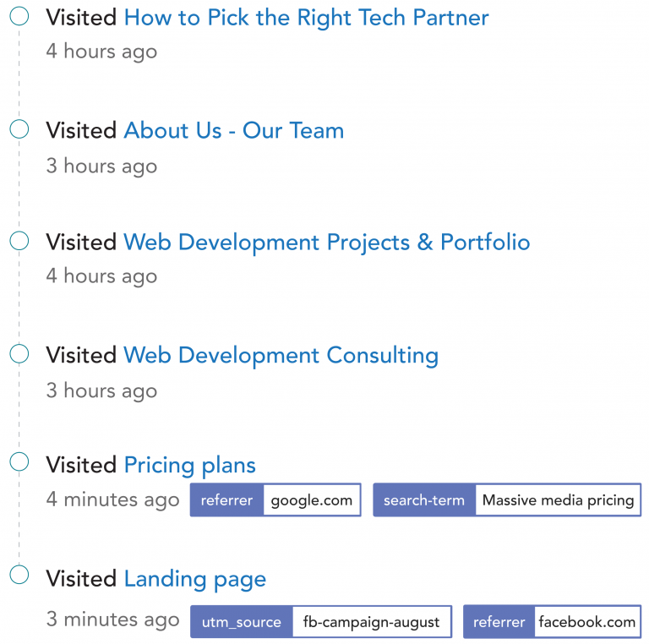Click timeline marker beside How to Pick entry
This screenshot has height=644, width=649.
[x=19, y=17]
